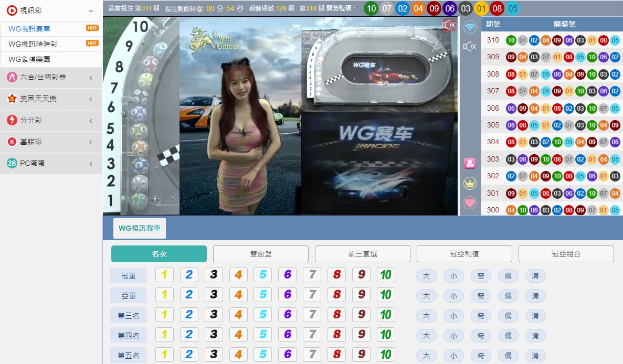
Task: Select number 8 in 第三名 row
Action: (x=337, y=314)
